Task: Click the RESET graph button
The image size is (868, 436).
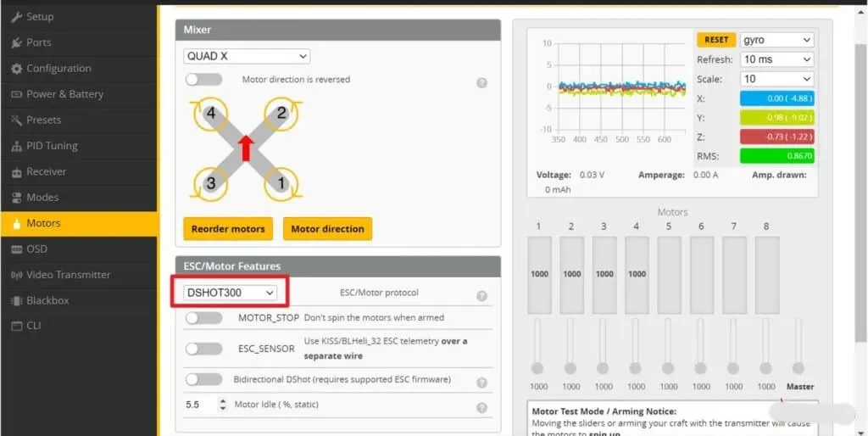Action: 716,40
